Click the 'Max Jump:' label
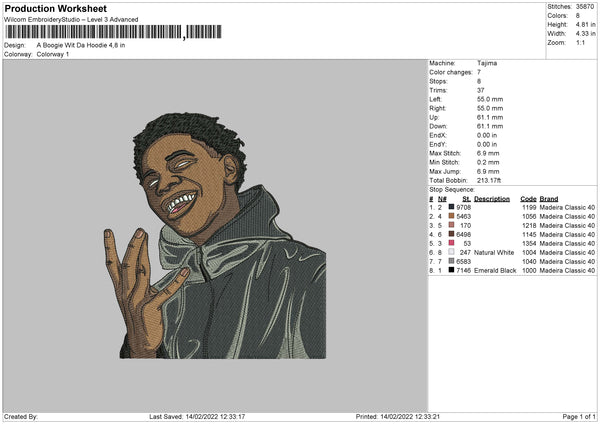This screenshot has height=424, width=600. [x=445, y=172]
